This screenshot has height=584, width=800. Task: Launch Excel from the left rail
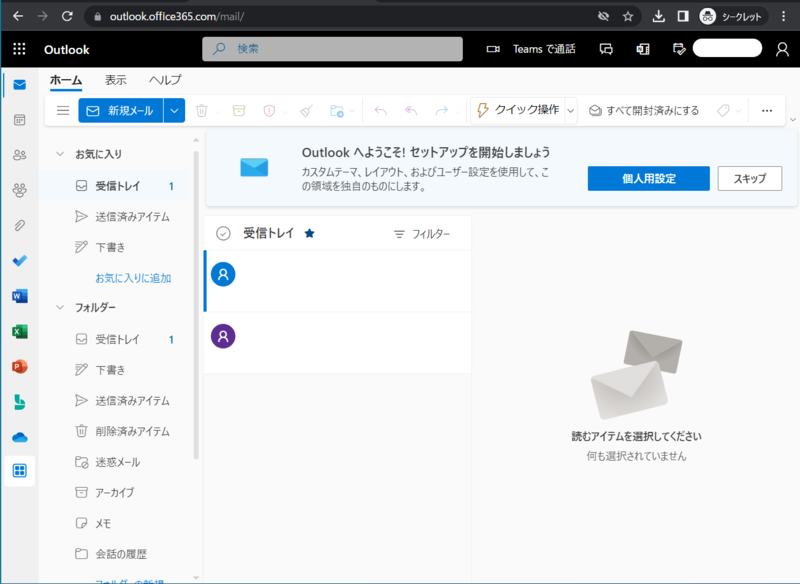(x=19, y=332)
